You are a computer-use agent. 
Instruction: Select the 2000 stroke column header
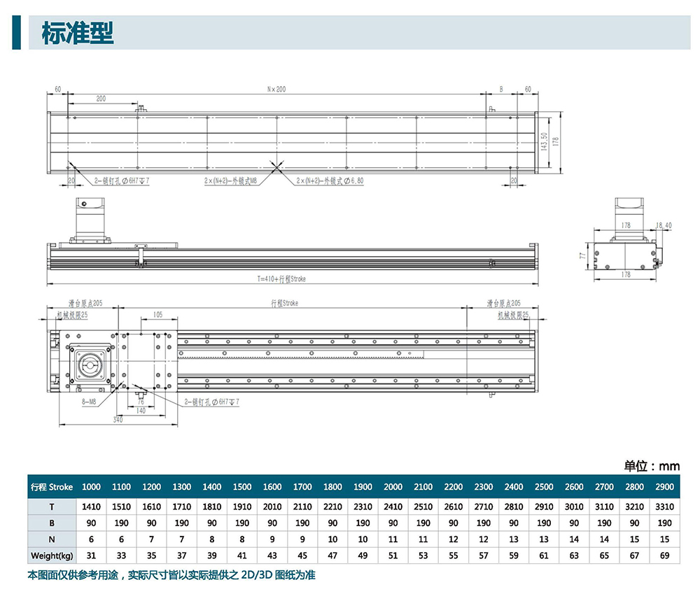pyautogui.click(x=393, y=487)
